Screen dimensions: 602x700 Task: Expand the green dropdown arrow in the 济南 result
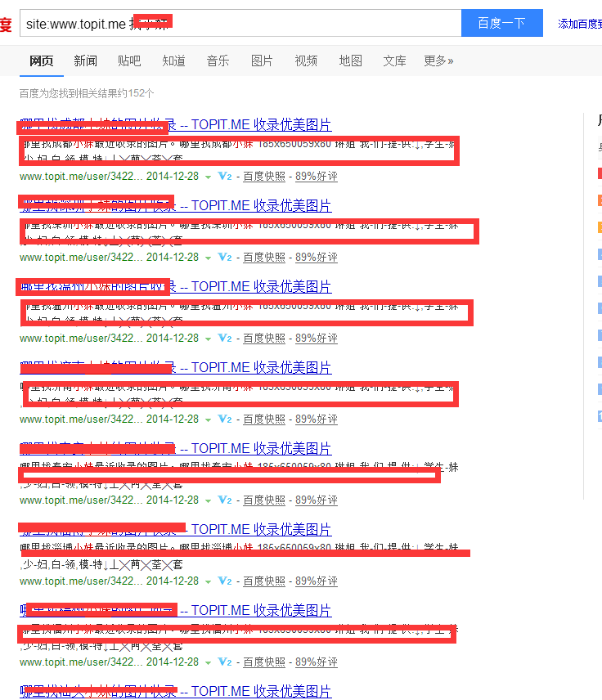(x=208, y=420)
